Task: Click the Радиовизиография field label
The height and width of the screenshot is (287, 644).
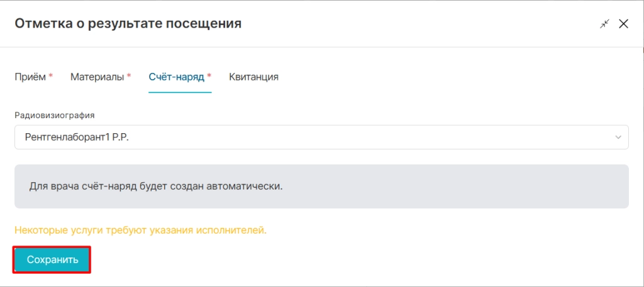Action: 55,115
